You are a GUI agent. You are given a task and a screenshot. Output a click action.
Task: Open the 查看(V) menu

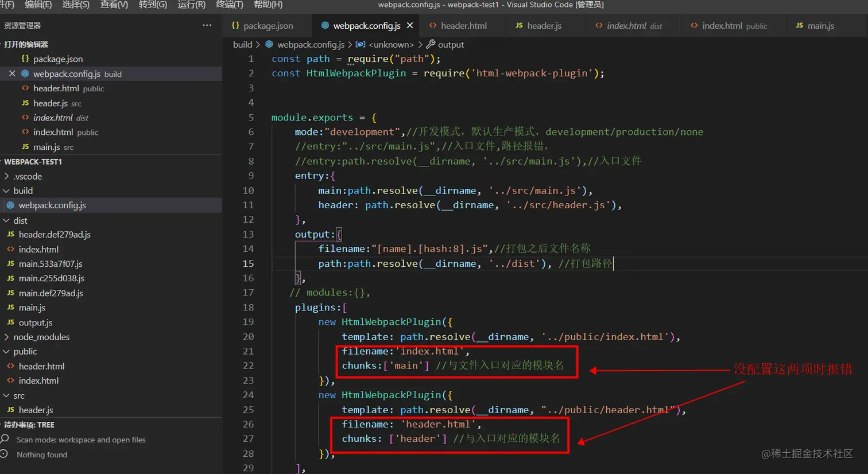pyautogui.click(x=114, y=5)
